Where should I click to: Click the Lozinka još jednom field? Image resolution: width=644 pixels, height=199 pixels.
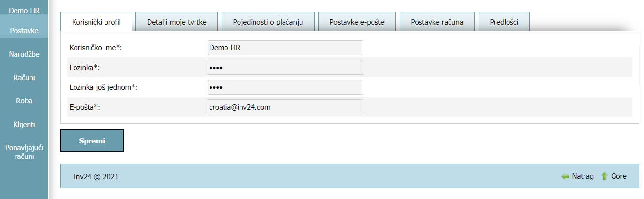pos(285,87)
